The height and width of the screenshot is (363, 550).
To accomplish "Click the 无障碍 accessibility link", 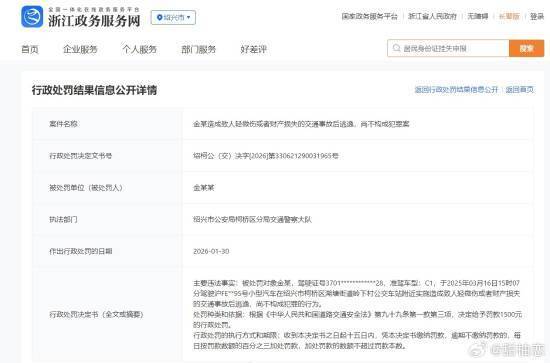I will coord(477,16).
